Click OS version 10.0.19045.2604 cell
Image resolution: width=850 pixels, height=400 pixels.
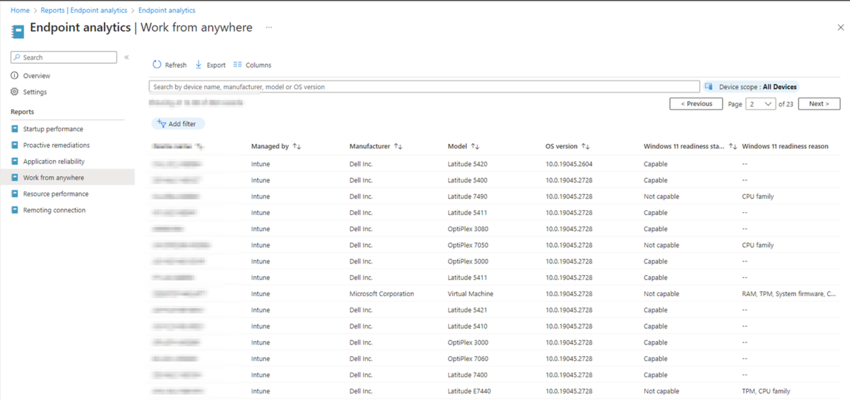tap(569, 164)
